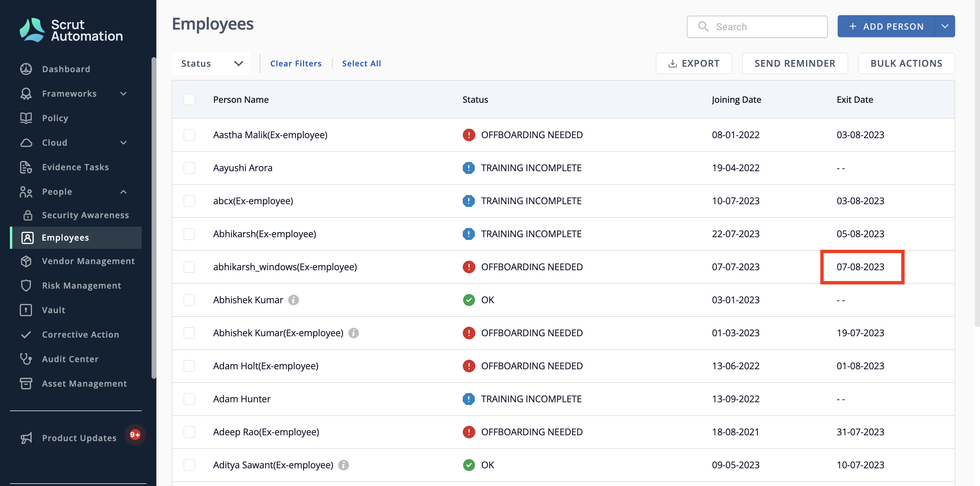The height and width of the screenshot is (486, 980).
Task: Click the Select All link
Action: (361, 64)
